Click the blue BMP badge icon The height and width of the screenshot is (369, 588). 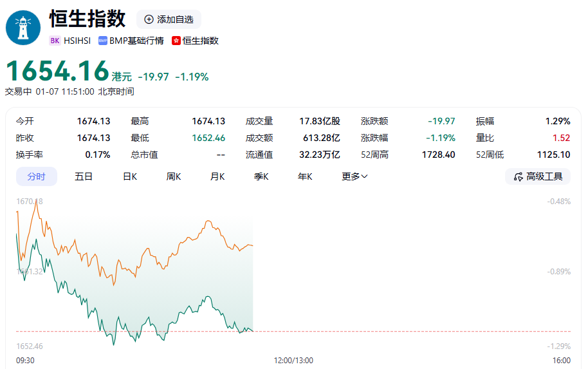point(103,41)
